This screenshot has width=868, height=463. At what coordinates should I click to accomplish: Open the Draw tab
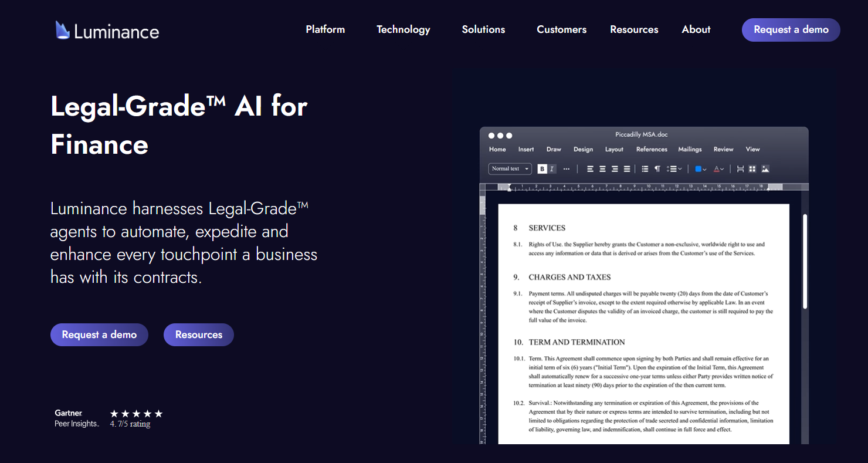[x=554, y=149]
